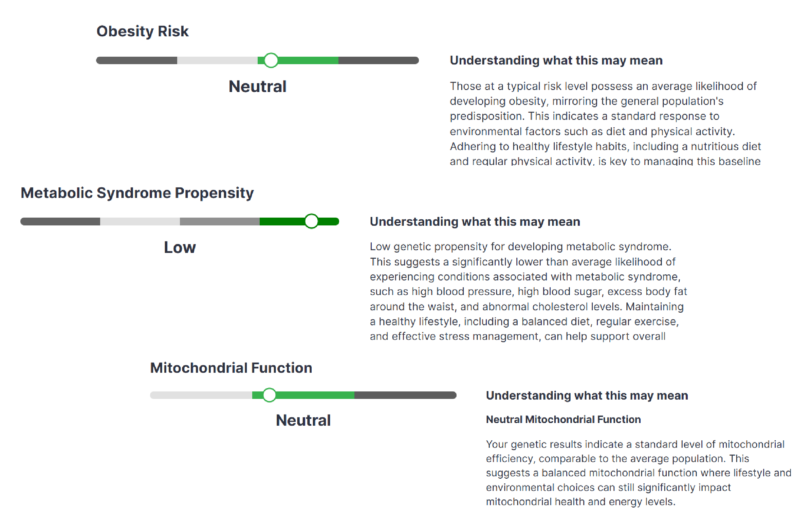This screenshot has width=812, height=515.
Task: Click the leftmost dark segment of Obesity Risk slider
Action: coord(137,60)
